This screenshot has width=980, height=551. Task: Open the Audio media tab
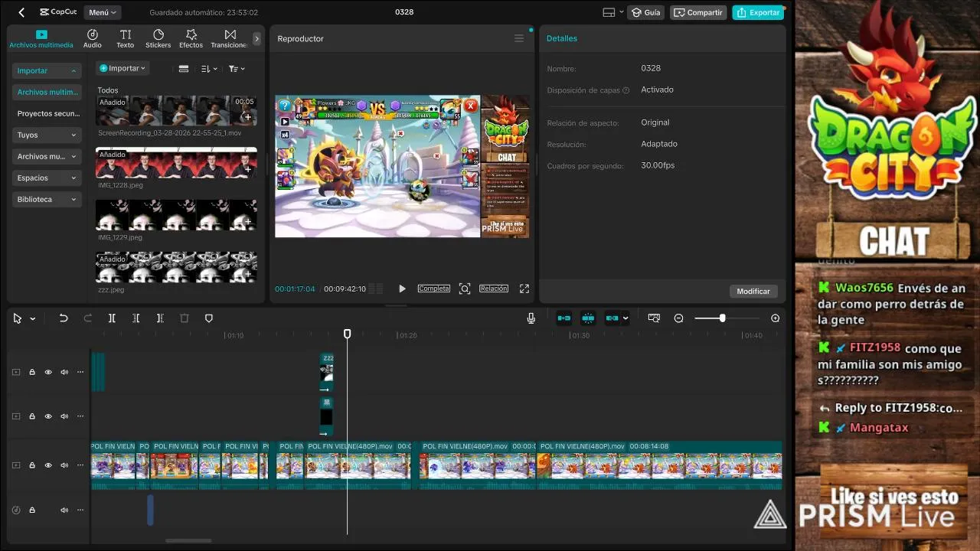(93, 39)
